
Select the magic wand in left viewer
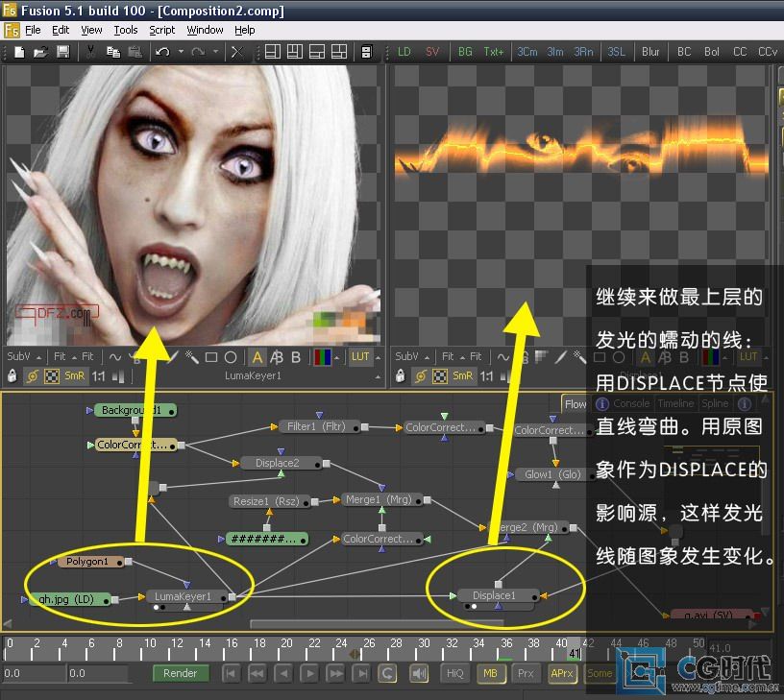tap(191, 357)
